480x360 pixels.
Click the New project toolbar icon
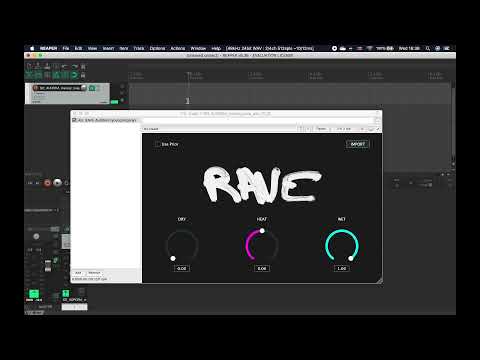click(29, 66)
